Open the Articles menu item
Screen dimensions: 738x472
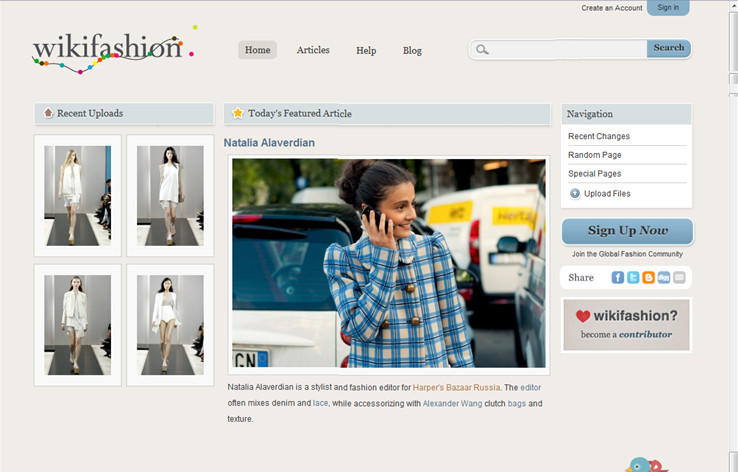click(313, 50)
